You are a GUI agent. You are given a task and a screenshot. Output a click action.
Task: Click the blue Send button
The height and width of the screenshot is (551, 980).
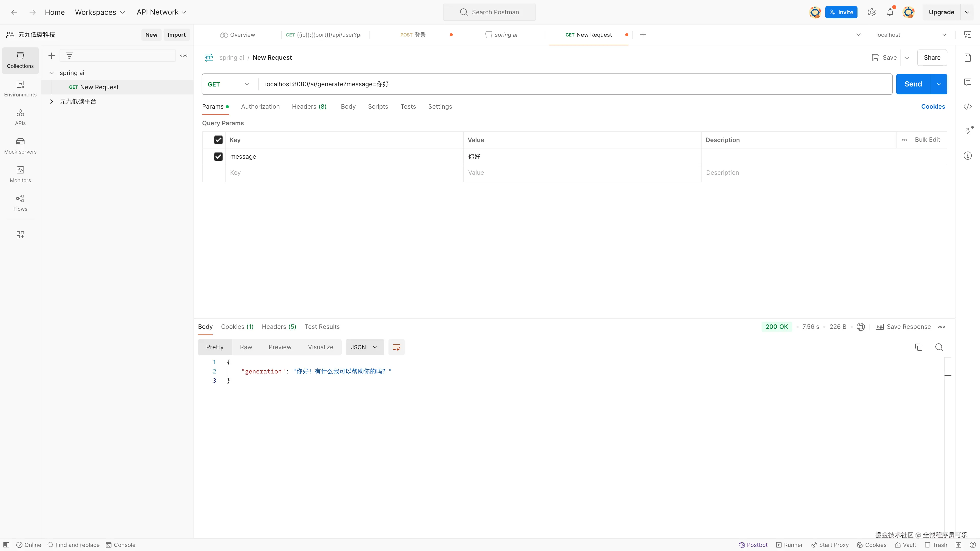click(x=913, y=84)
